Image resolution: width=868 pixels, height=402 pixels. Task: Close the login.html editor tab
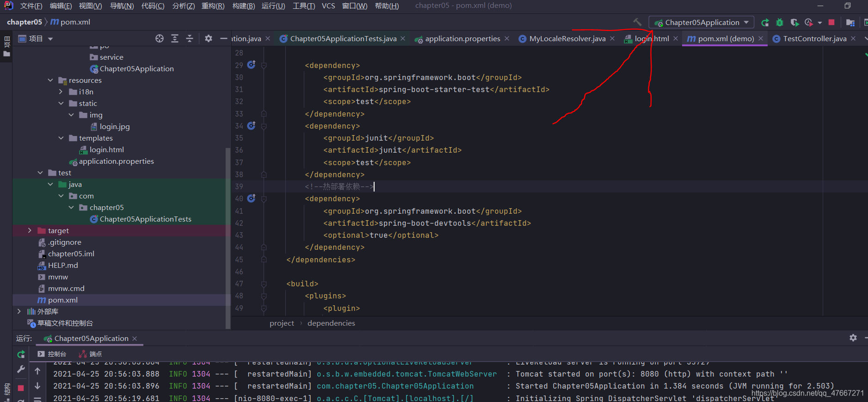[x=676, y=39]
